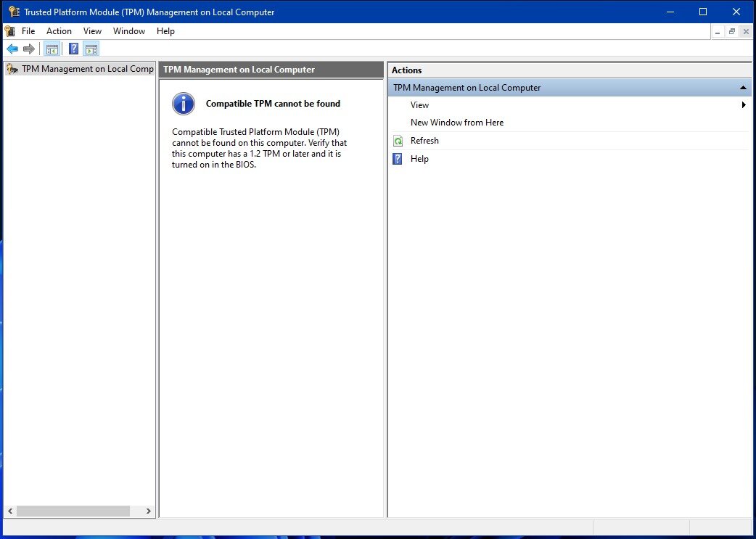Click the Back arrow in the toolbar

12,49
